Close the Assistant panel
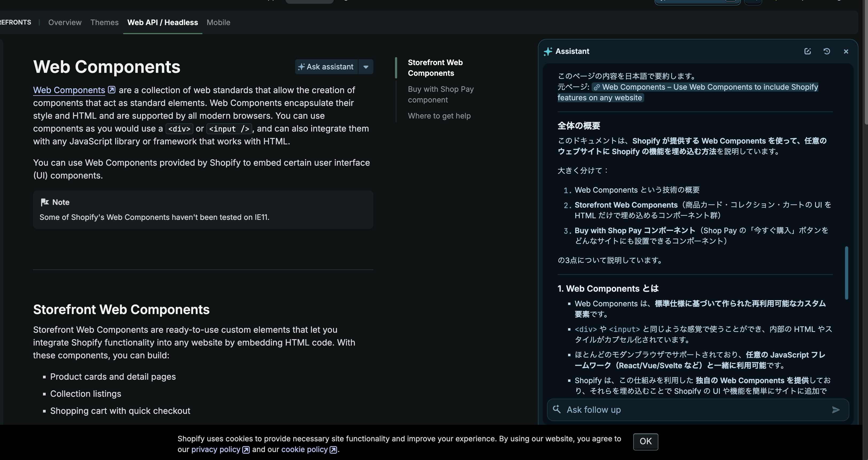Screen dimensions: 868x460 click(846, 51)
